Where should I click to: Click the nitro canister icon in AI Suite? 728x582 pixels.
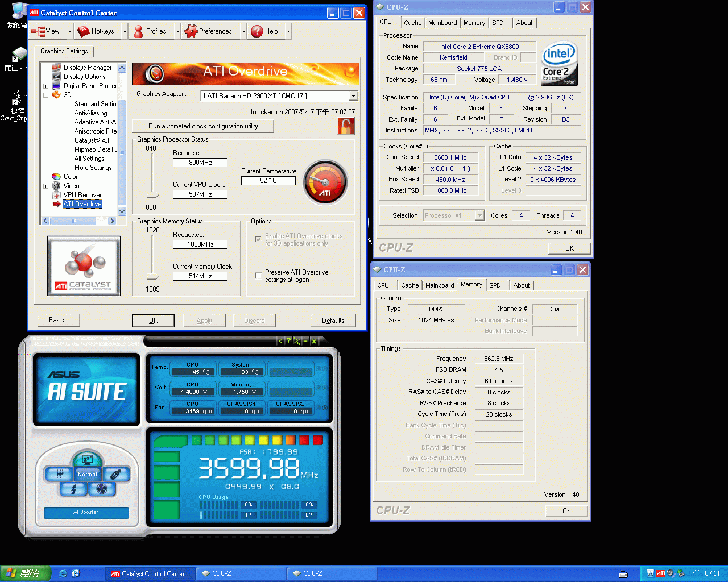point(115,474)
